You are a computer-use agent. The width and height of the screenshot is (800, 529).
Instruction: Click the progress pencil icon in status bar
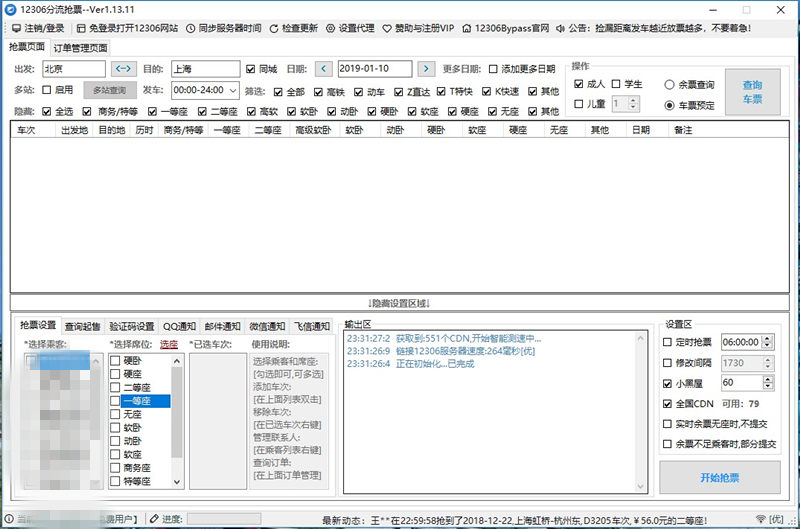[154, 519]
